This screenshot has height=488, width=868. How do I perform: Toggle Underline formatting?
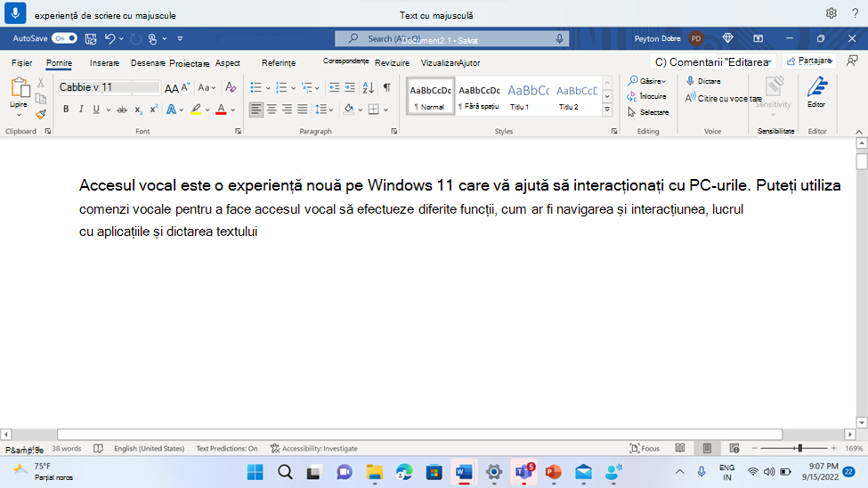[x=96, y=110]
